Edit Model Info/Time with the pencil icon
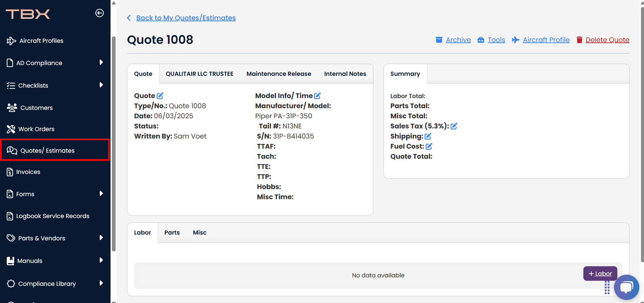644x303 pixels. click(317, 96)
